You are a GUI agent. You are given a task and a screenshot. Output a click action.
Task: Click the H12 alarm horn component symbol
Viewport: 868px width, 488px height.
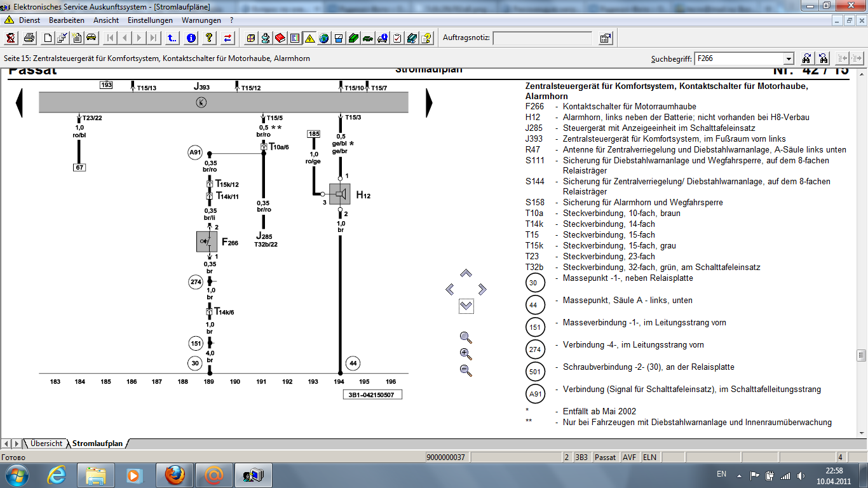tap(340, 194)
